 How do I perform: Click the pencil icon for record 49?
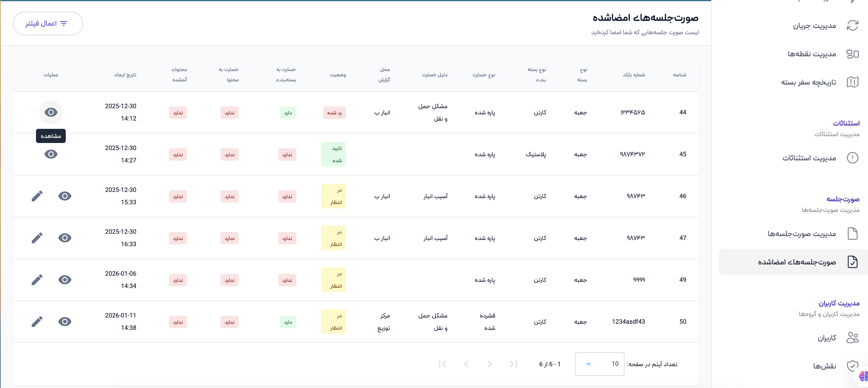(37, 280)
